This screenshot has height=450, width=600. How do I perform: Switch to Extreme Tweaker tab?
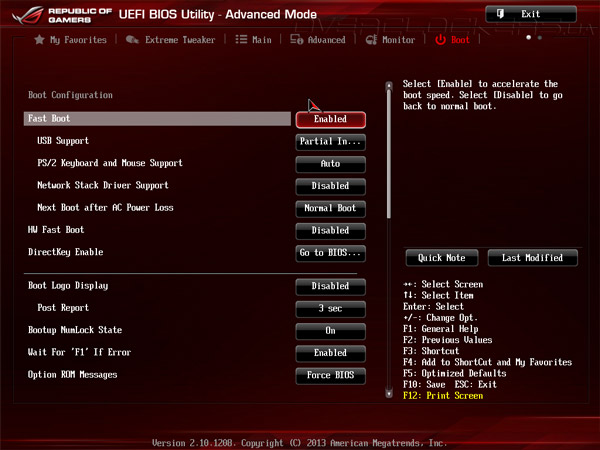pyautogui.click(x=180, y=40)
